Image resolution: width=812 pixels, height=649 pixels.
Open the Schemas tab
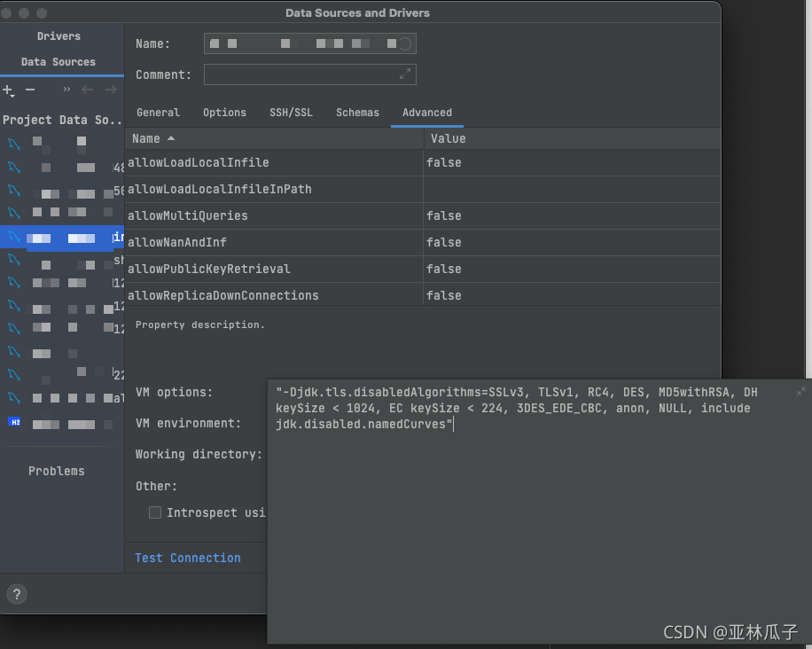click(x=357, y=113)
